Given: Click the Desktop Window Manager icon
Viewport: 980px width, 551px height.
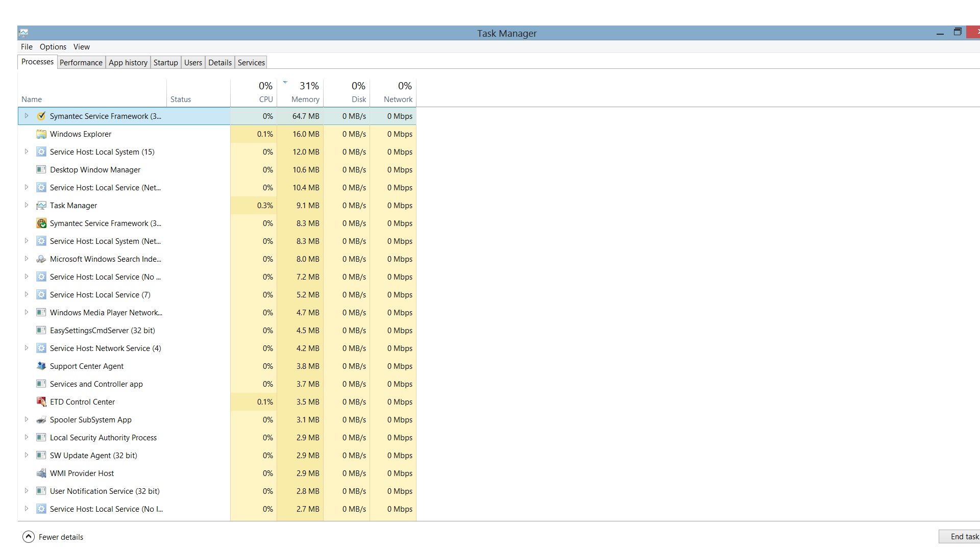Looking at the screenshot, I should (x=41, y=170).
